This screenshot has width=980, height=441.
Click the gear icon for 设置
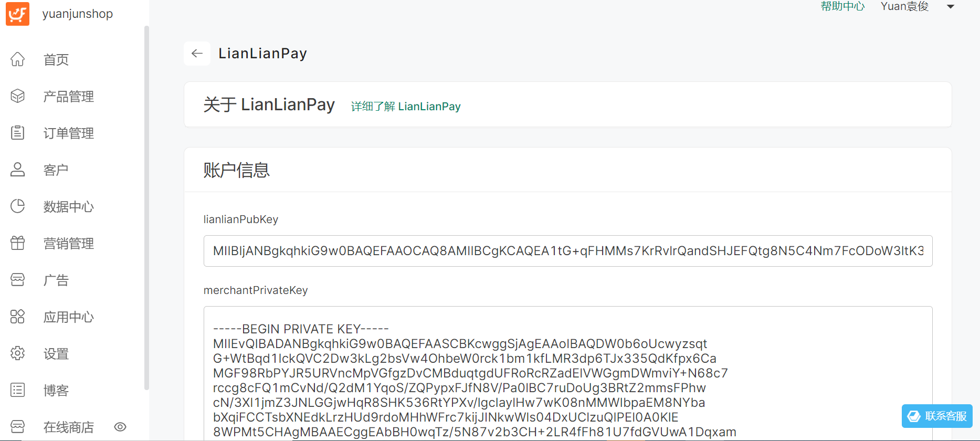[18, 353]
